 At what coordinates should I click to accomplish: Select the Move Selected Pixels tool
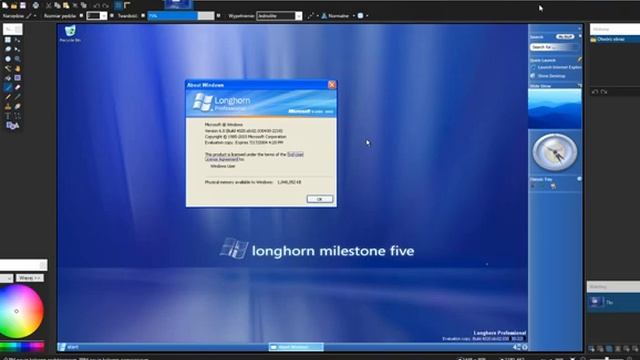point(17,40)
